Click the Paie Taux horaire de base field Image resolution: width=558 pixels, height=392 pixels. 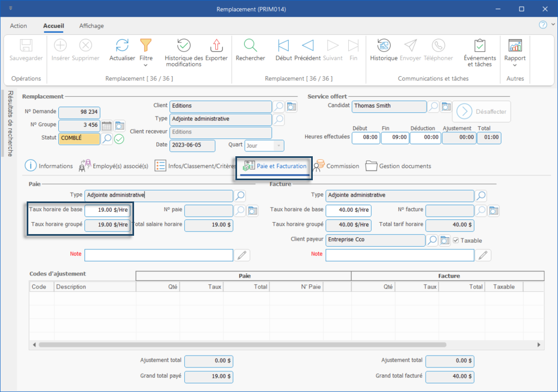point(107,210)
